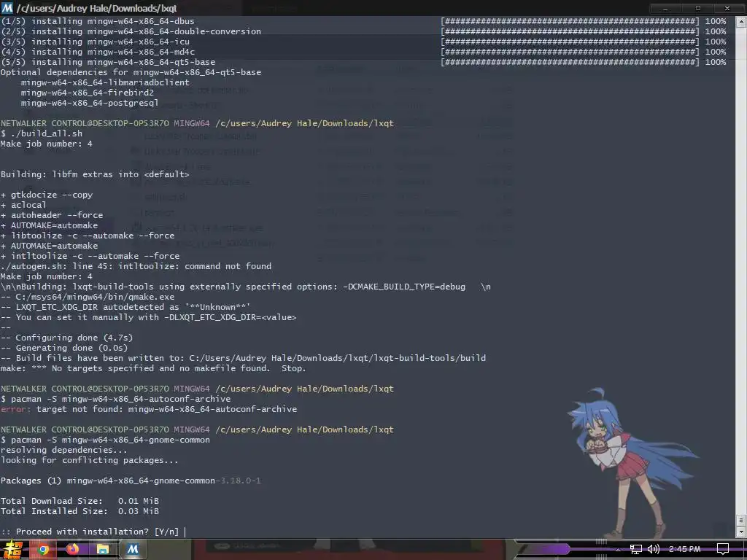Click the './build_all.sh' command line
This screenshot has height=560, width=747.
click(42, 133)
